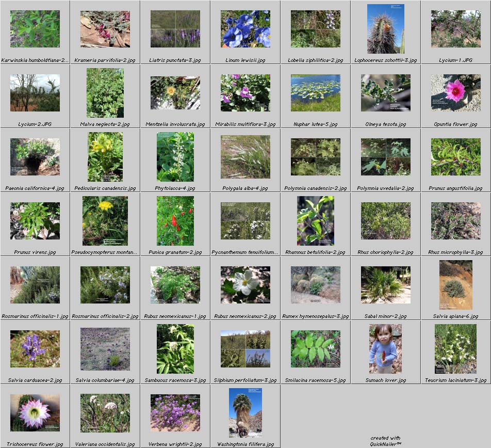Image resolution: width=491 pixels, height=448 pixels.
Task: Click the Krameria parvifolia-2.jpg filename link
Action: [x=105, y=60]
